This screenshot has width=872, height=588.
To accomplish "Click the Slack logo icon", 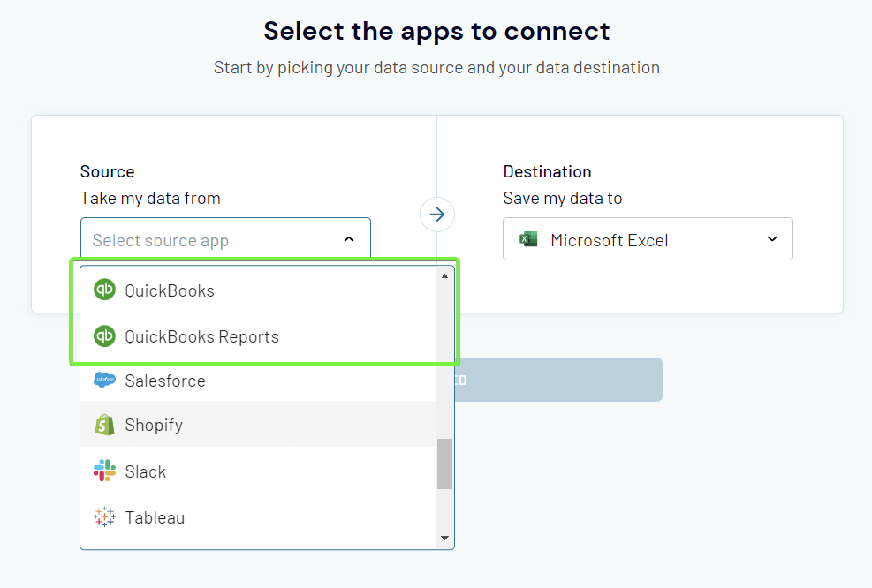I will tap(104, 471).
